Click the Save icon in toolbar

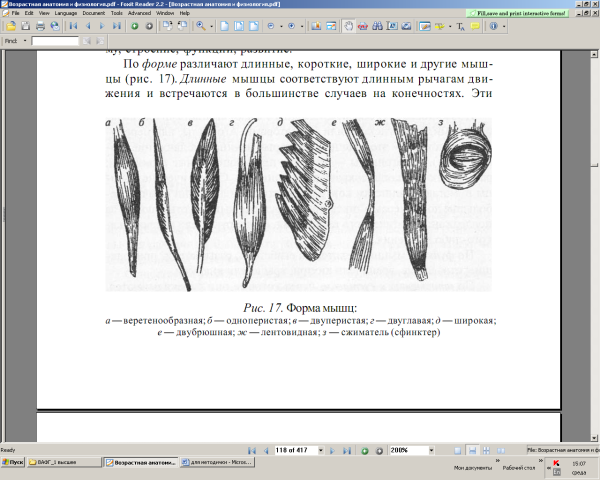(x=24, y=26)
